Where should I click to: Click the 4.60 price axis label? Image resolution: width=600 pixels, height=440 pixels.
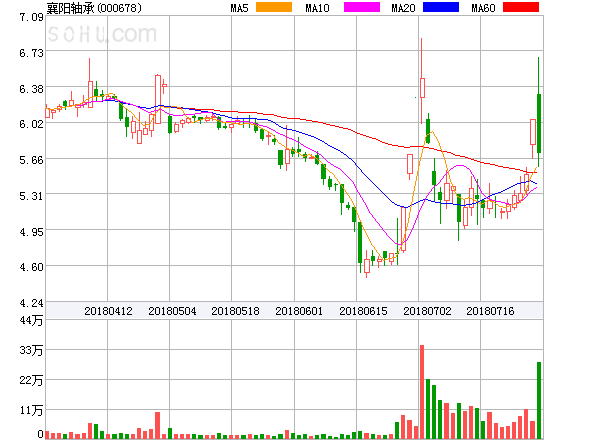(31, 267)
